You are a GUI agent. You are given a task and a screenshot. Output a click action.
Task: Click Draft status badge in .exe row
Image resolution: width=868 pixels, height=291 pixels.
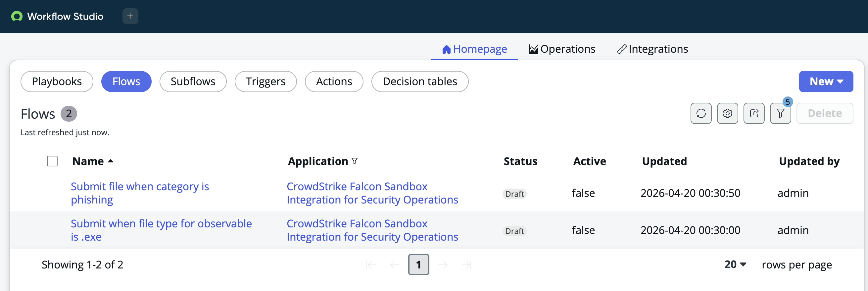click(514, 231)
